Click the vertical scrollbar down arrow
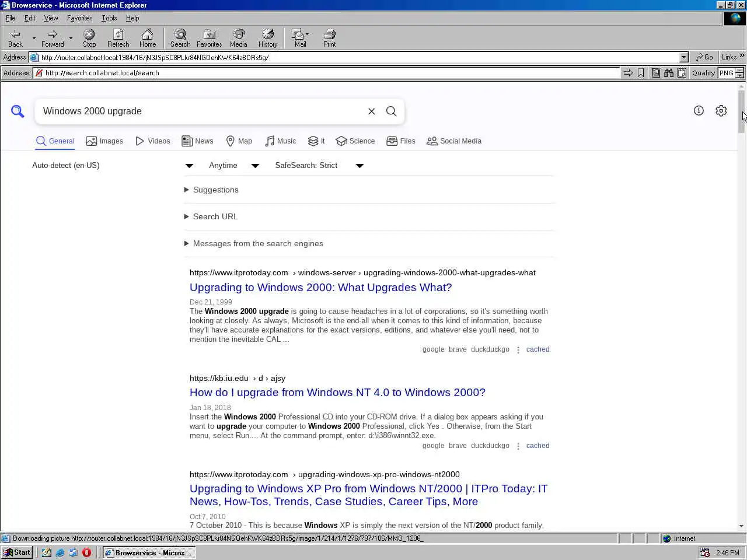Viewport: 747px width, 560px height. click(x=742, y=526)
